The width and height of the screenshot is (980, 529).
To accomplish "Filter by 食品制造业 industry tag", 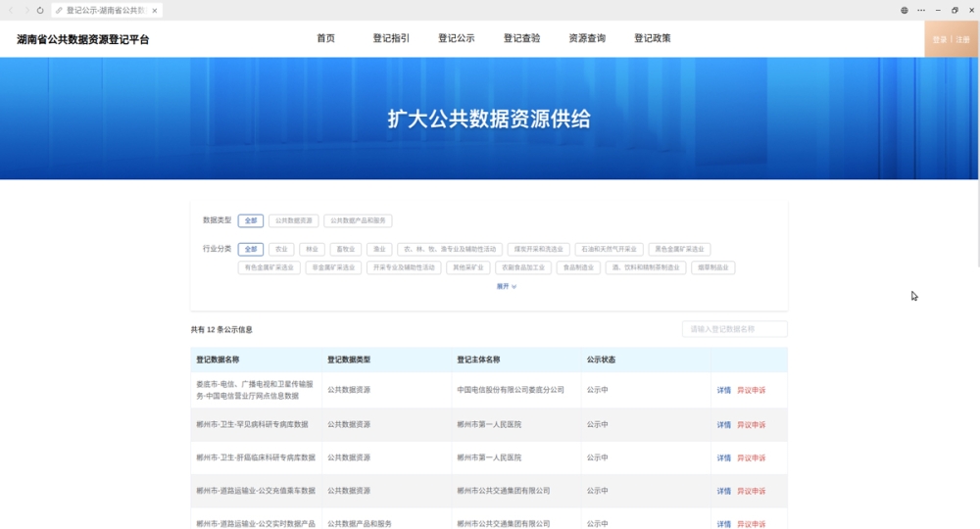I will (578, 267).
